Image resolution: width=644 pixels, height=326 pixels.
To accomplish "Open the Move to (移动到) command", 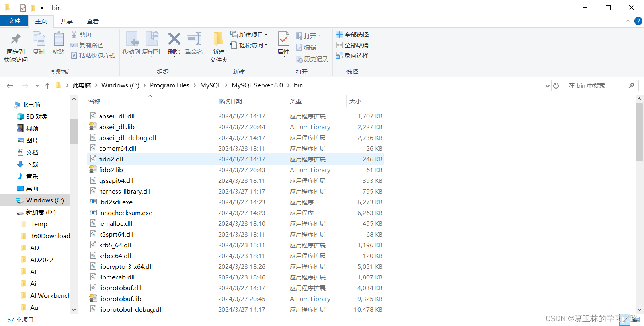I will [131, 44].
